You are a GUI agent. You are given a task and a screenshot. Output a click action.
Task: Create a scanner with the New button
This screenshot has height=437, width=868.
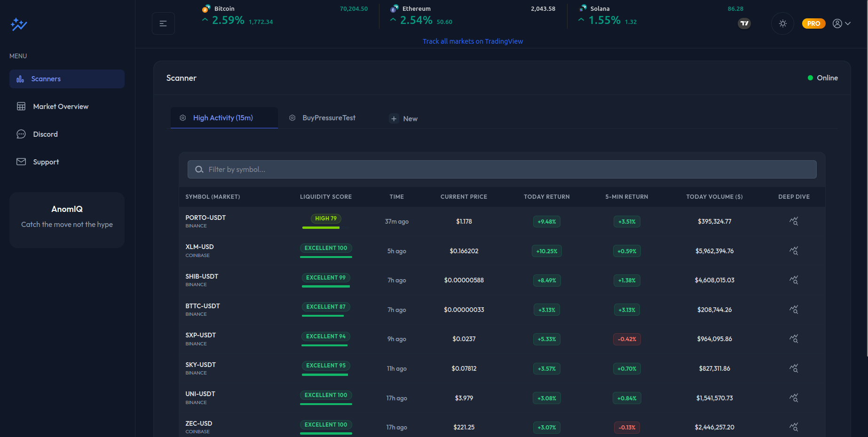pyautogui.click(x=403, y=118)
